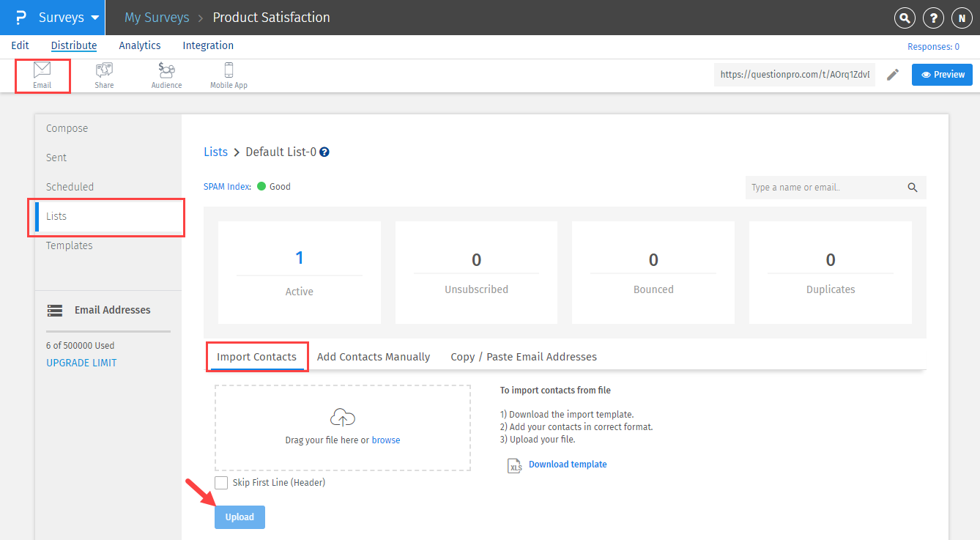Click the name or email search field
This screenshot has width=980, height=540.
[825, 188]
